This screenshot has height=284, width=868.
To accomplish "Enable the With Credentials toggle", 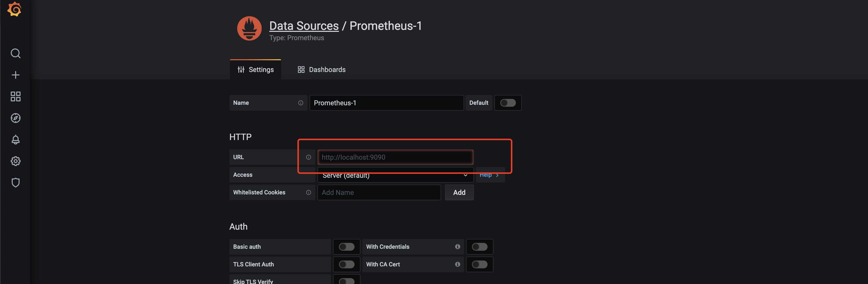I will pos(479,247).
